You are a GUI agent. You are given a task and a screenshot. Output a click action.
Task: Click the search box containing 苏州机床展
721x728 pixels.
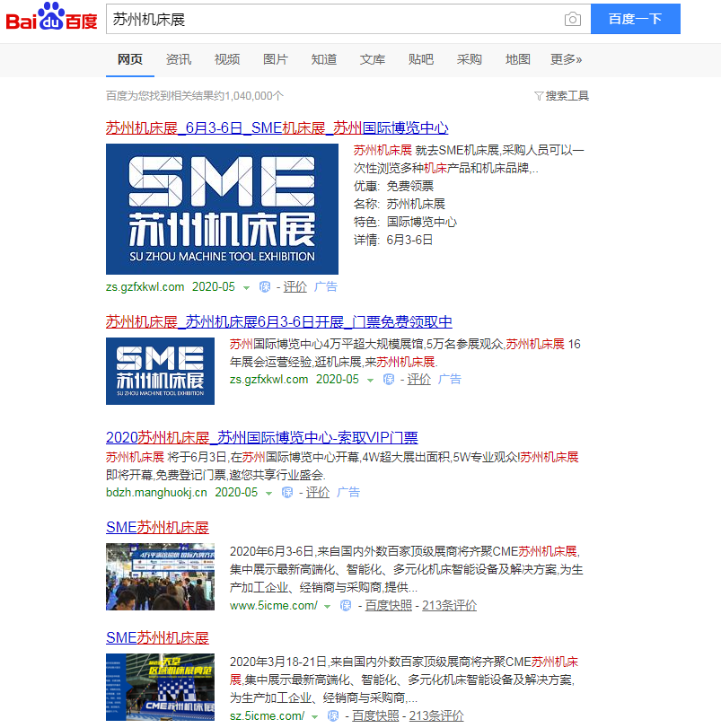(x=332, y=19)
